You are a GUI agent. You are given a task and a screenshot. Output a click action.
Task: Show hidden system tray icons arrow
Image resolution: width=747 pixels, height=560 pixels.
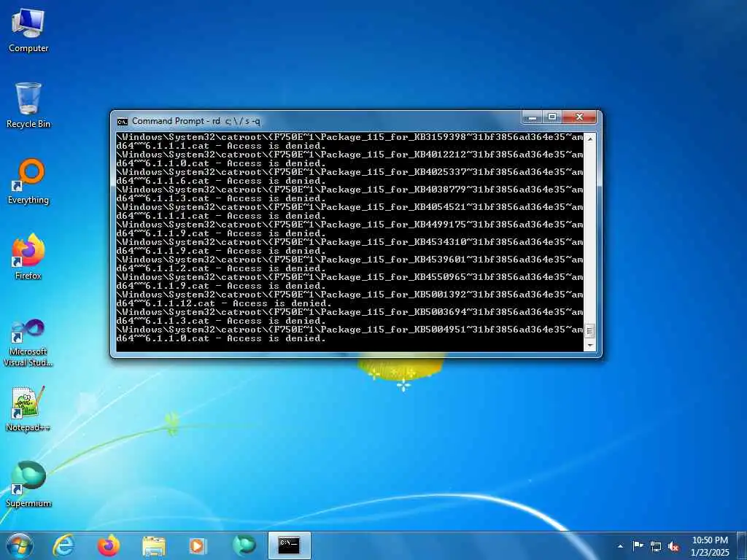coord(620,546)
